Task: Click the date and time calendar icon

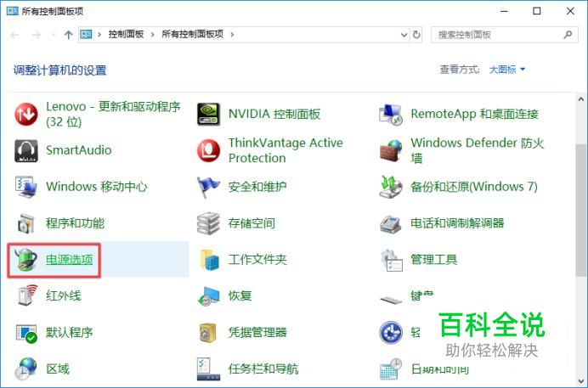Action: [391, 369]
